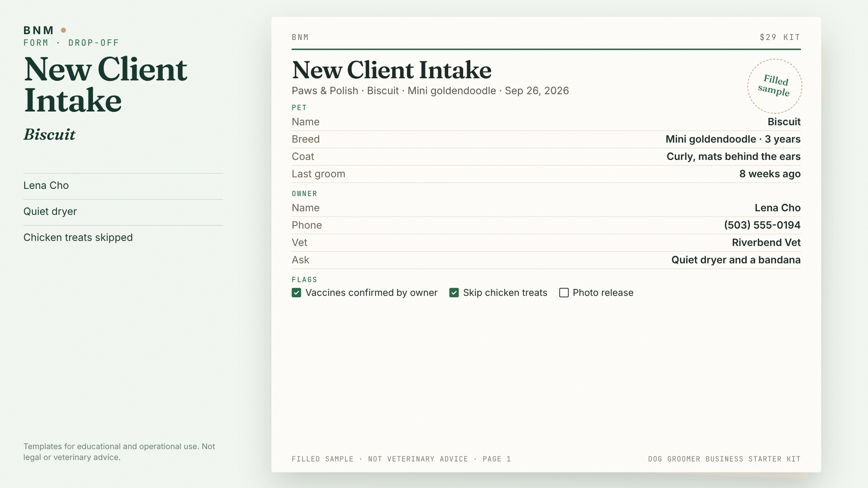Click the Coat field label
This screenshot has width=868, height=488.
pyautogui.click(x=303, y=156)
